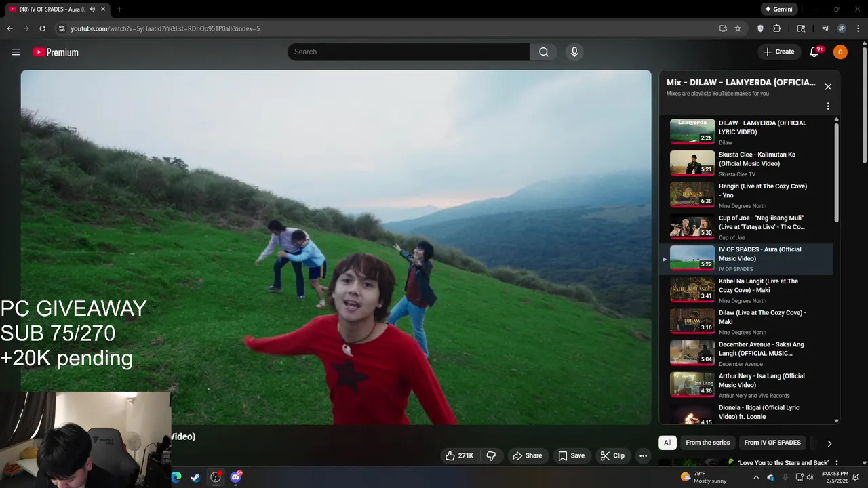Go to YouTube Premium home logo
Viewport: 868px width, 488px height.
[56, 52]
